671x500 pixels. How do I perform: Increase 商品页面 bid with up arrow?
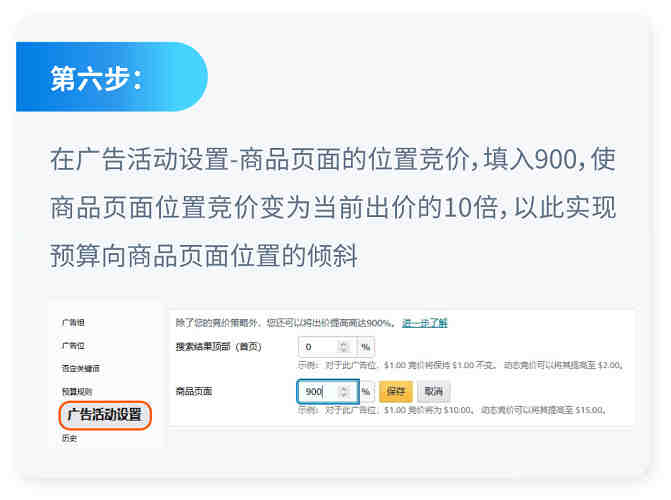(344, 388)
